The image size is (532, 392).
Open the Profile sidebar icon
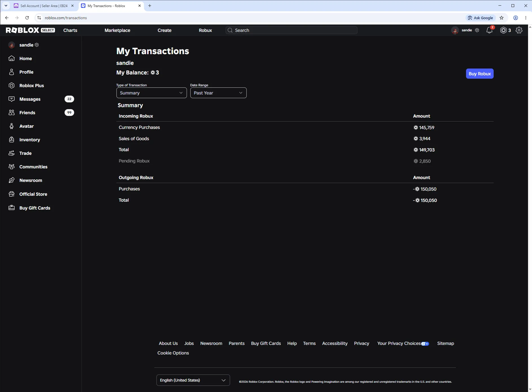12,72
